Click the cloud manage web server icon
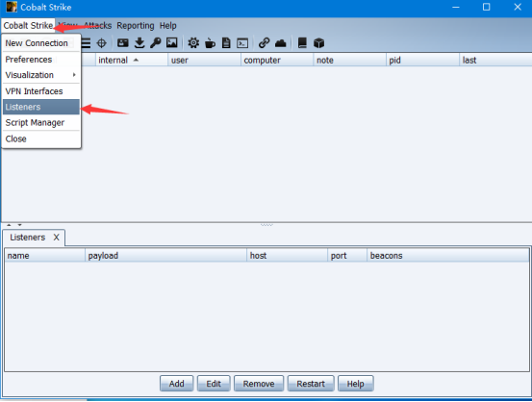Image resolution: width=532 pixels, height=402 pixels. [281, 43]
